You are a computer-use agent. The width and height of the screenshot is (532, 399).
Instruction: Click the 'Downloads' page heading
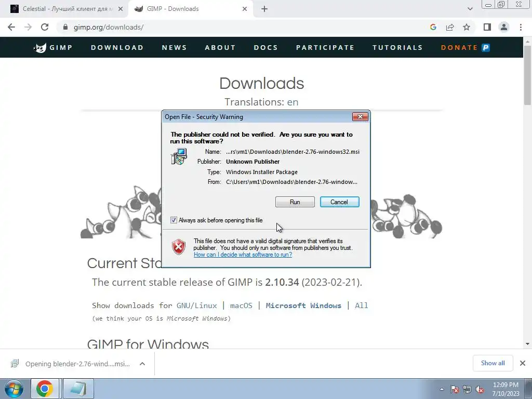pyautogui.click(x=262, y=83)
